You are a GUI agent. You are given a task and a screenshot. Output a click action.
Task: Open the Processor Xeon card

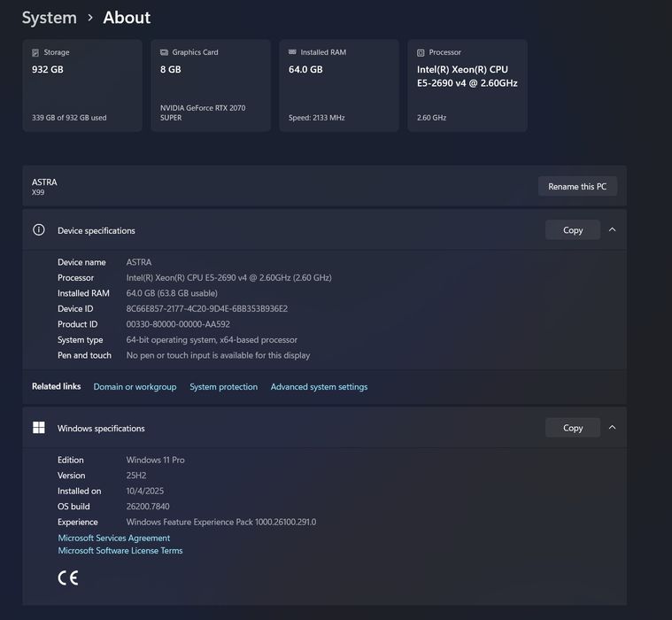pyautogui.click(x=467, y=85)
